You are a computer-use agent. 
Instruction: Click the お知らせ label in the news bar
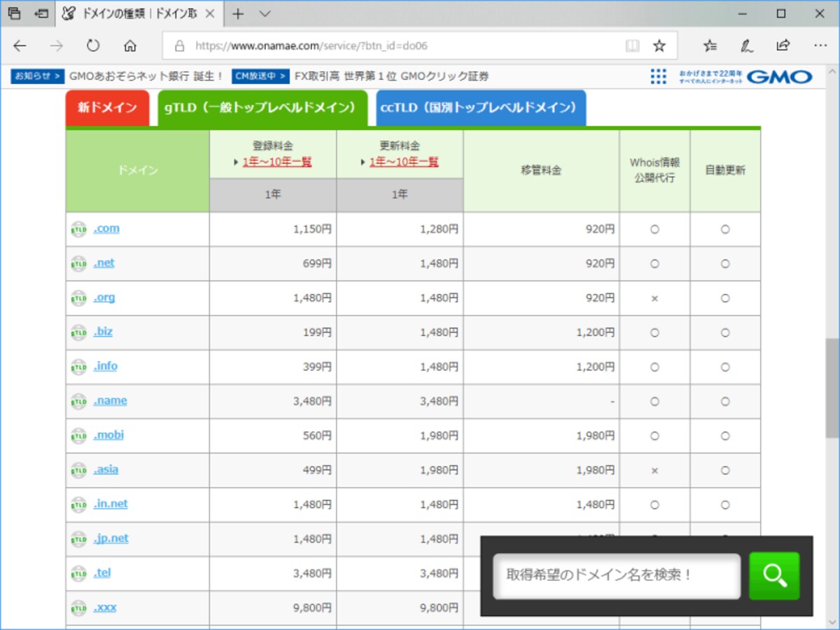(x=38, y=76)
